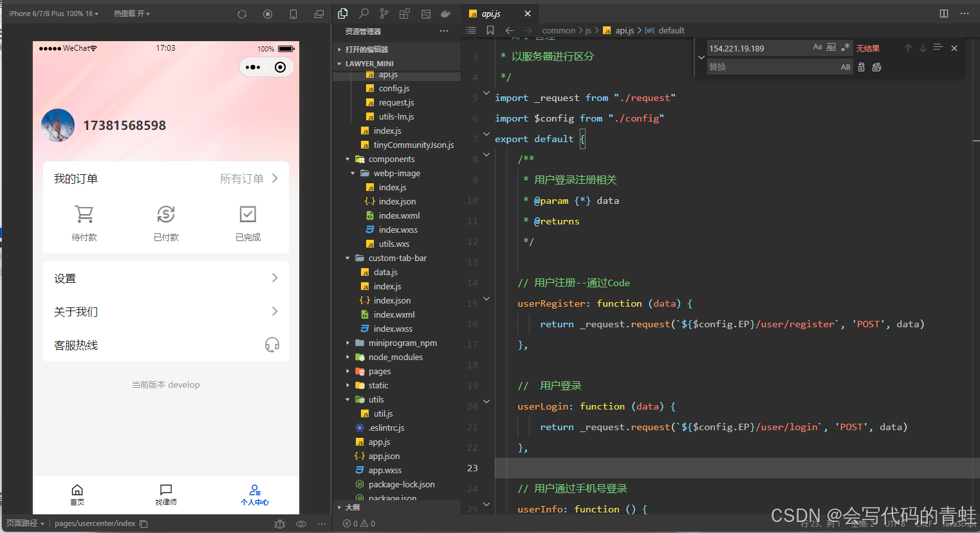The height and width of the screenshot is (533, 980).
Task: Toggle Preserve Case (AB) in replace box
Action: (x=846, y=67)
